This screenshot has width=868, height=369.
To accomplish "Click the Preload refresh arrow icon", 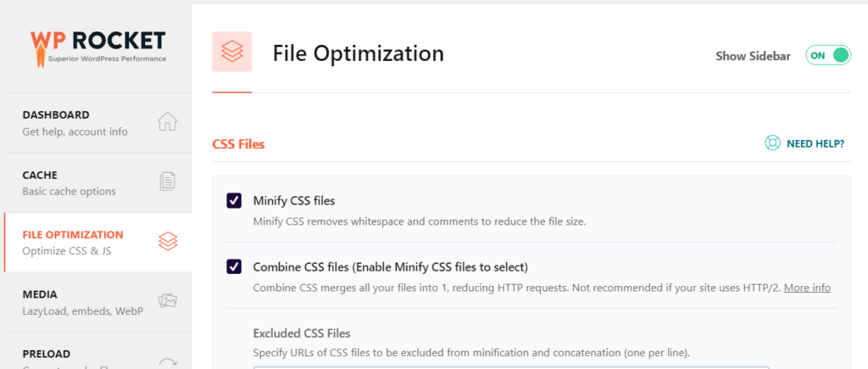I will point(167,362).
